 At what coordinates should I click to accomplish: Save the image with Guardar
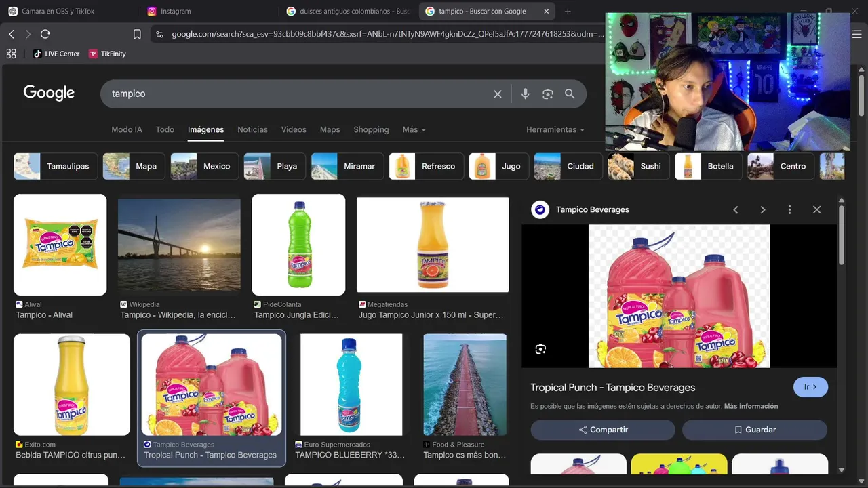pyautogui.click(x=755, y=430)
